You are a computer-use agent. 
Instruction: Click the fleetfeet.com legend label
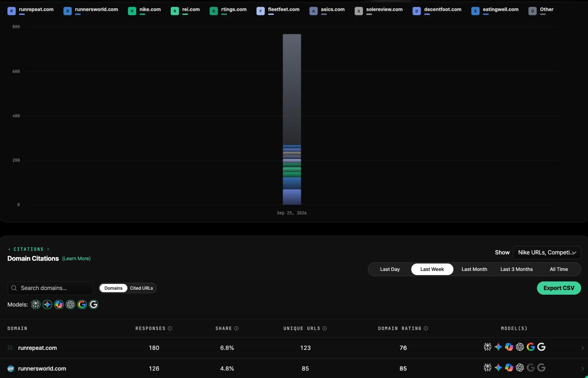click(x=284, y=9)
